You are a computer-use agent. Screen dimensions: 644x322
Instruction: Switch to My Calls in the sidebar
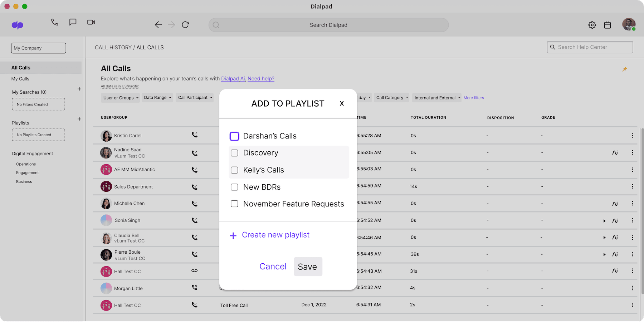tap(20, 79)
